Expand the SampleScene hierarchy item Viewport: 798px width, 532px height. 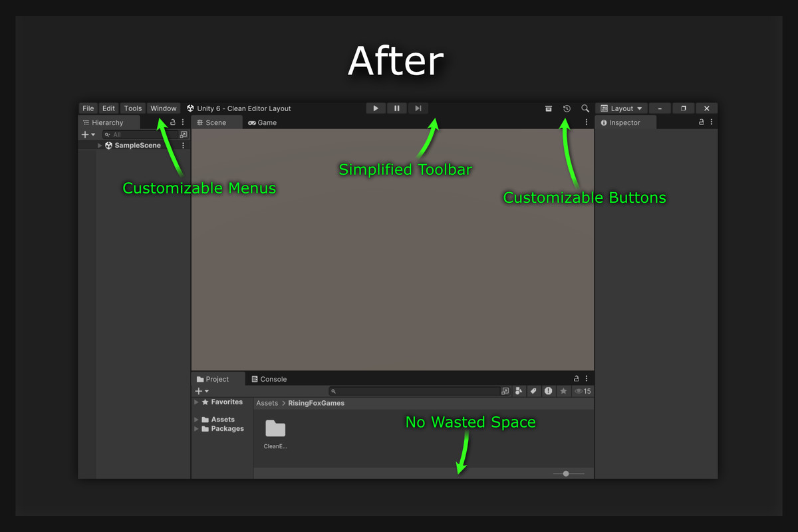(99, 145)
